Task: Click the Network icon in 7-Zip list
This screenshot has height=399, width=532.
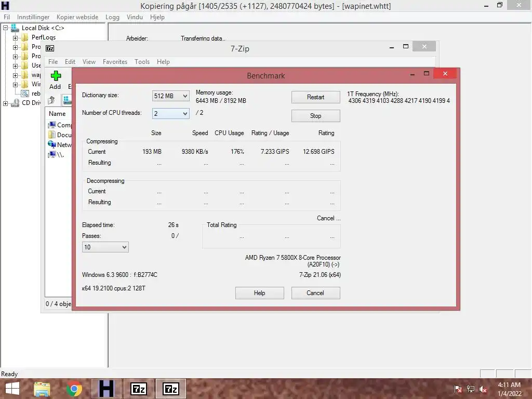Action: [x=52, y=144]
